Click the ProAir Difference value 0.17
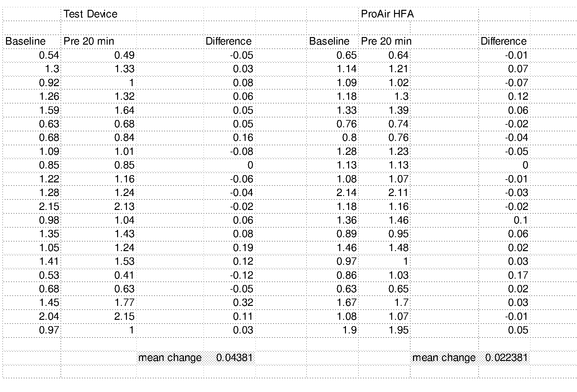The width and height of the screenshot is (577, 392). [518, 275]
